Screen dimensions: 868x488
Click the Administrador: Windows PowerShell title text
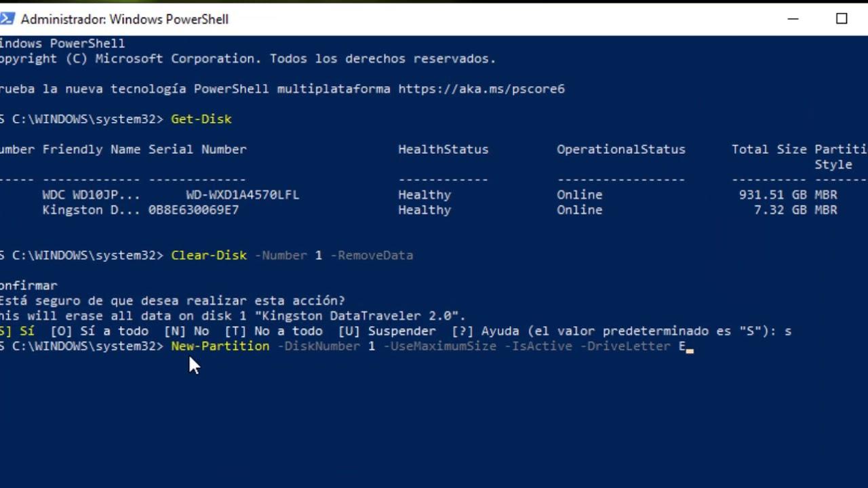click(125, 19)
